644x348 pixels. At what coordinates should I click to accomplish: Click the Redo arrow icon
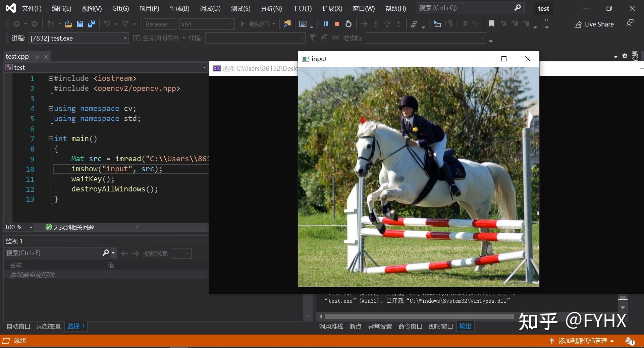tap(126, 24)
